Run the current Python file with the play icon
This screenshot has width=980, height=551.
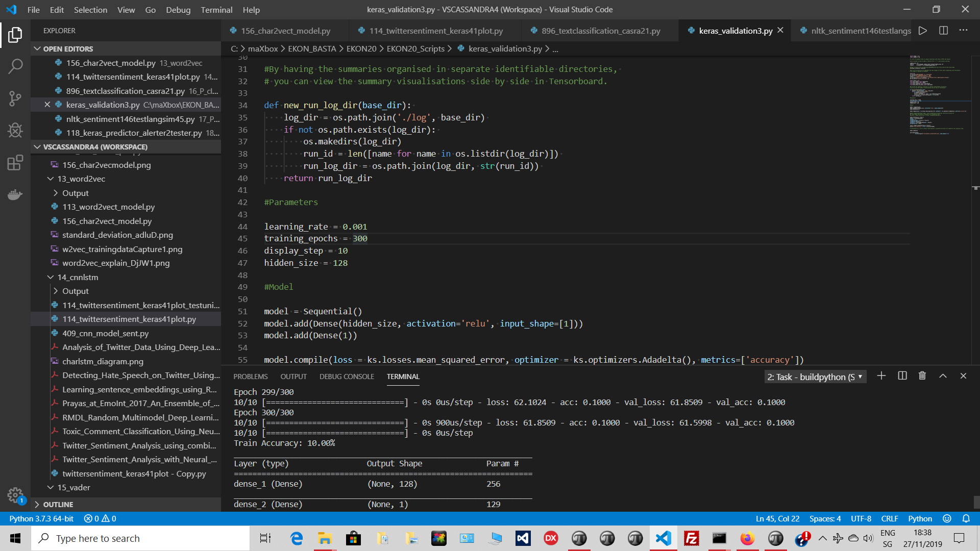(922, 30)
